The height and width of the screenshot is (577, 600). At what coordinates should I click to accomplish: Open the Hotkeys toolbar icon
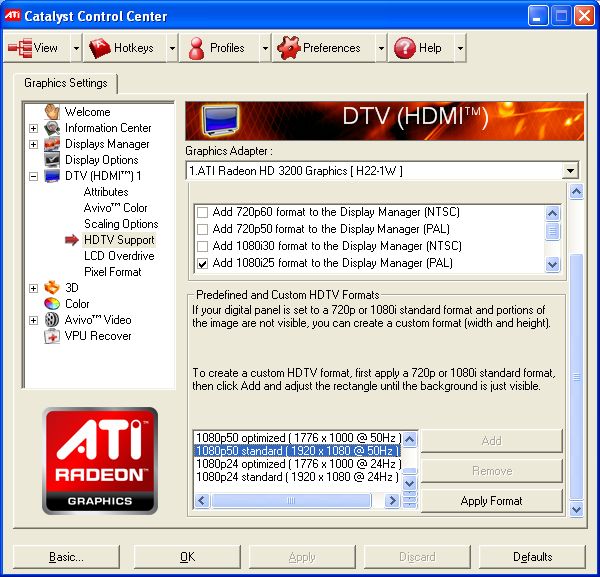pos(100,48)
